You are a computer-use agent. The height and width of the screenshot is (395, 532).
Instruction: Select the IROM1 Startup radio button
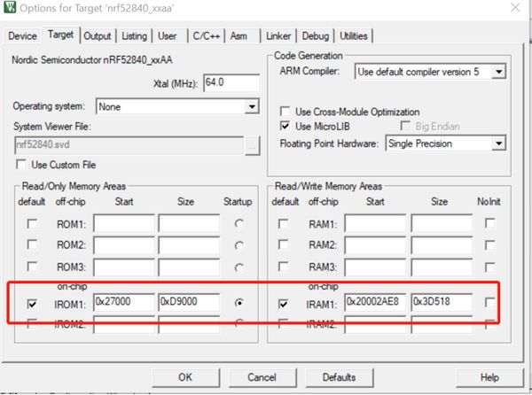coord(239,303)
